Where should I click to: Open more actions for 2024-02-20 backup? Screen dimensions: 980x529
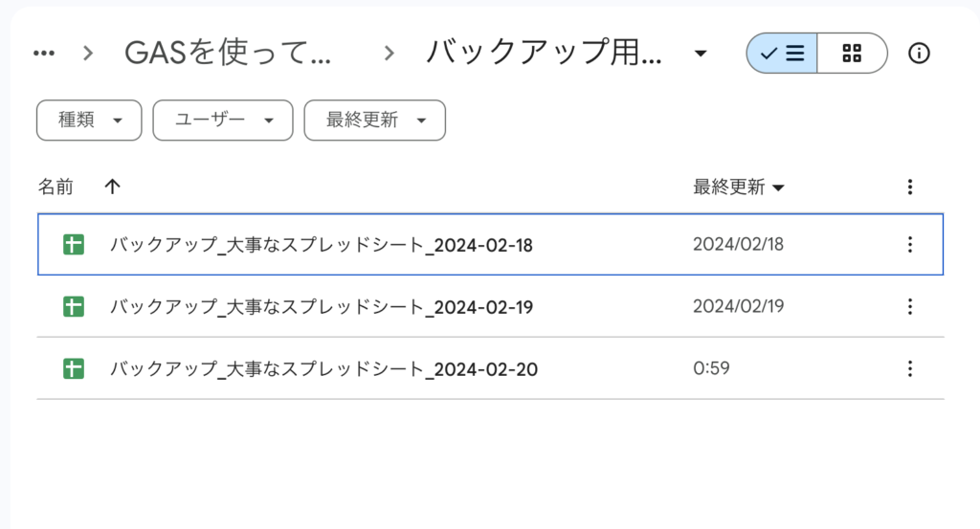pos(910,368)
